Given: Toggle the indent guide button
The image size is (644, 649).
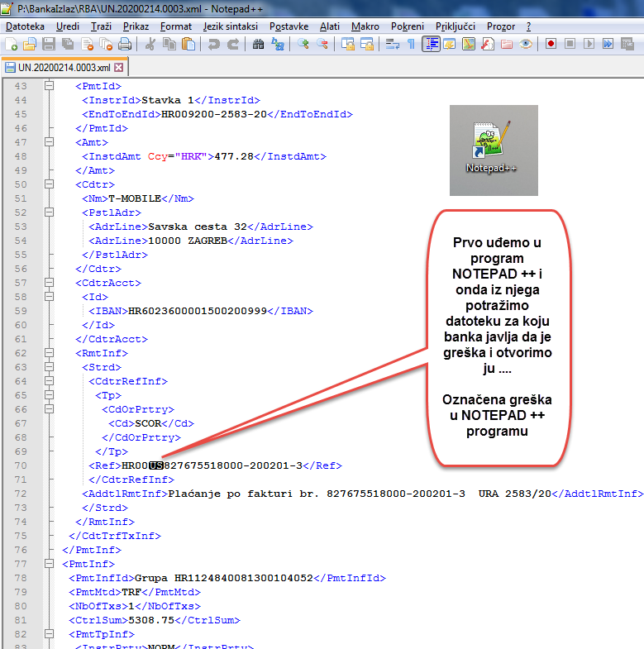Looking at the screenshot, I should 431,44.
